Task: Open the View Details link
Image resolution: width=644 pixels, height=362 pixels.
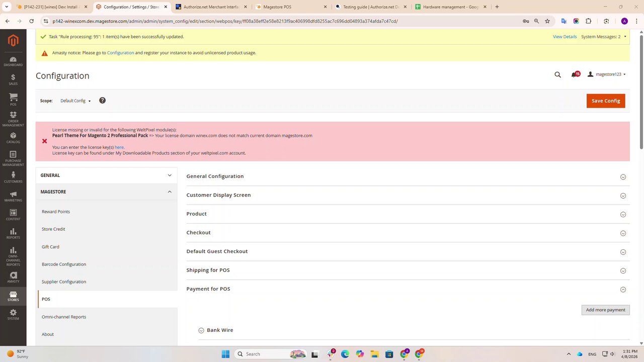Action: [565, 37]
